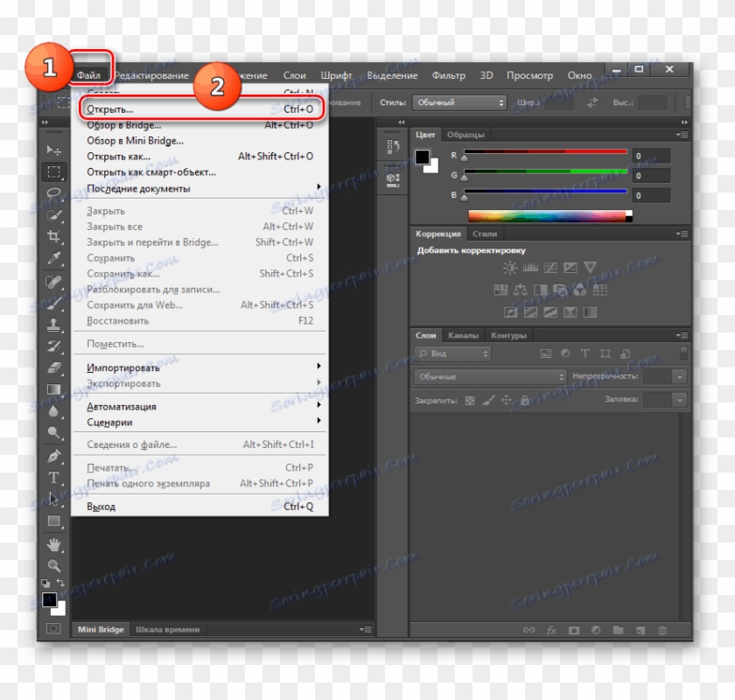Screen dimensions: 735x700
Task: Select the Crop tool
Action: [54, 236]
